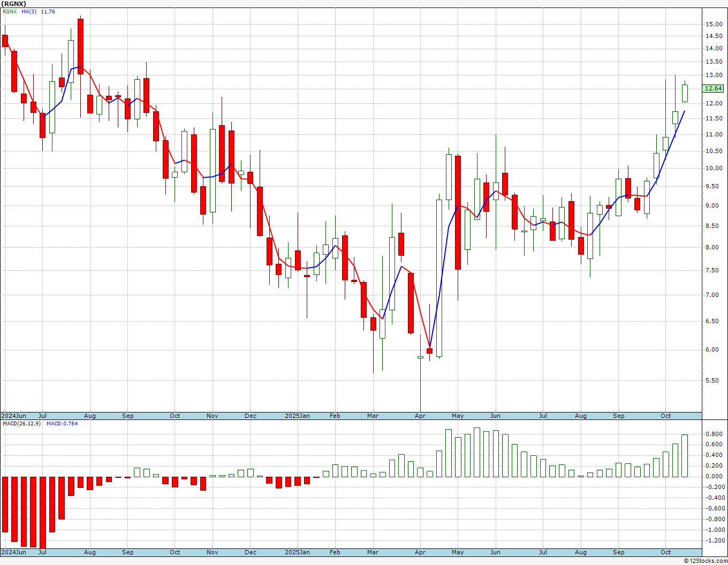Viewport: 728px width, 565px height.
Task: Click Apr on the price chart time axis
Action: pos(420,416)
